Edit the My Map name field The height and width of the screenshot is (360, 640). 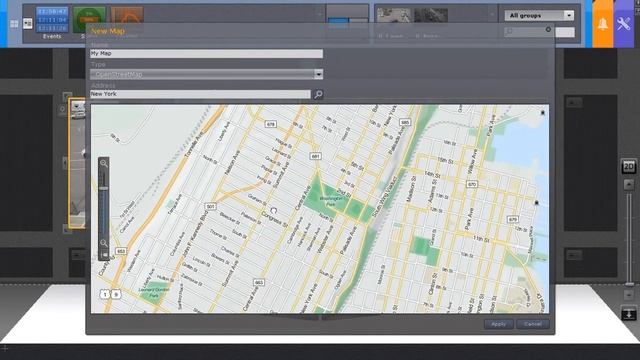coord(207,53)
